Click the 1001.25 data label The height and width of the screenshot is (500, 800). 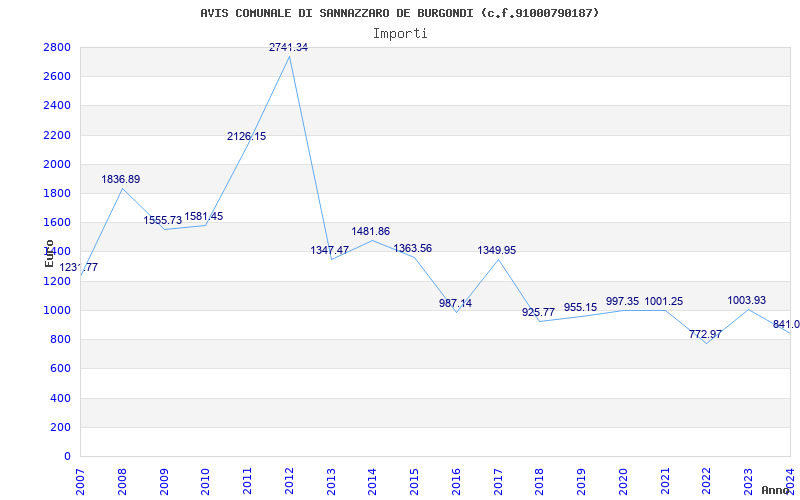click(x=663, y=302)
